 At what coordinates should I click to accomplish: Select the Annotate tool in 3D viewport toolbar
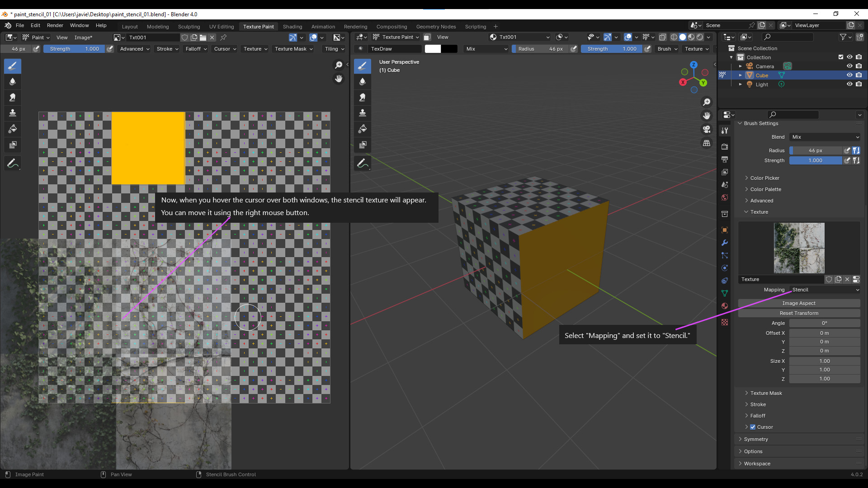pyautogui.click(x=363, y=164)
